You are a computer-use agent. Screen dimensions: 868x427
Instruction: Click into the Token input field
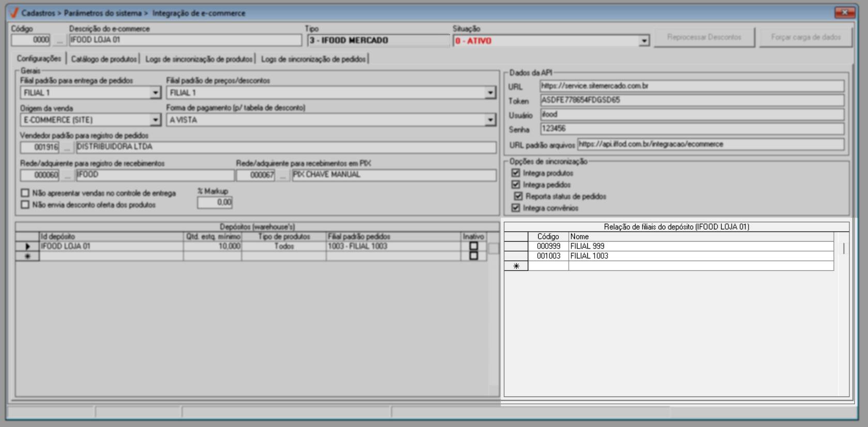[691, 100]
